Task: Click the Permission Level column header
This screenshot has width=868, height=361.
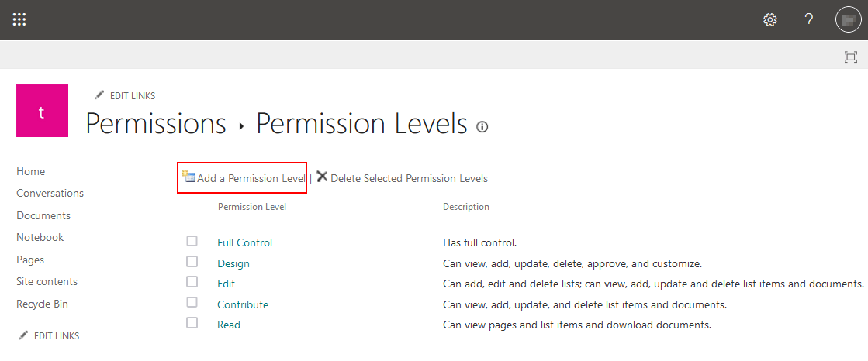Action: pos(252,207)
